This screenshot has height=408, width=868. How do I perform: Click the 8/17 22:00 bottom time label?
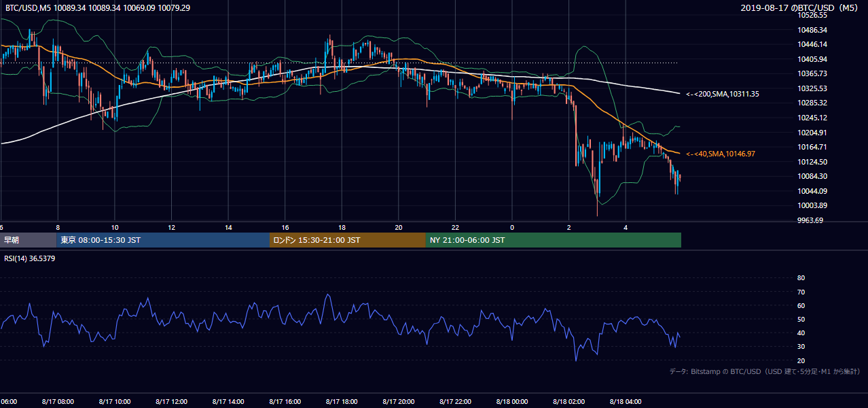[455, 402]
